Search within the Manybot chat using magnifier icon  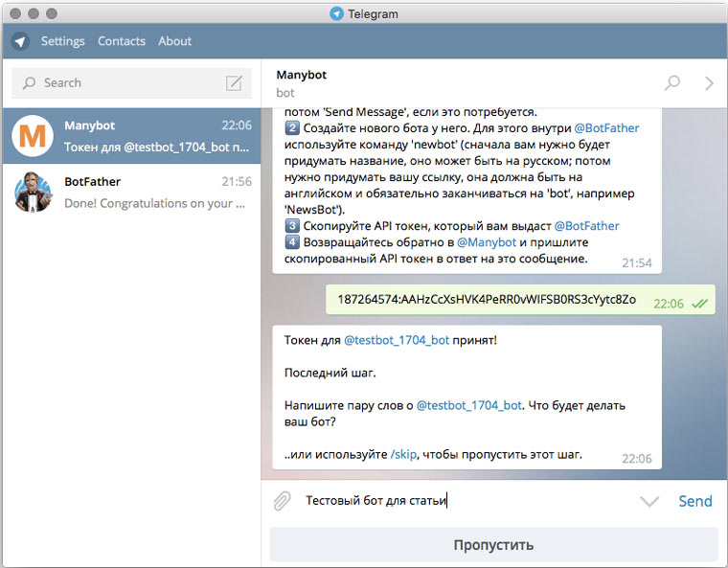click(672, 83)
